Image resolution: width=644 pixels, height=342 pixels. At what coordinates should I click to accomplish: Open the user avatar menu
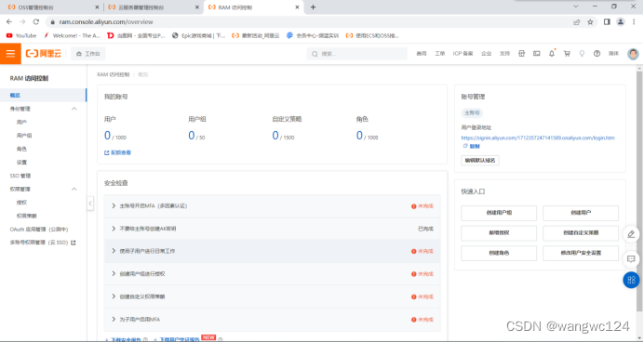633,54
